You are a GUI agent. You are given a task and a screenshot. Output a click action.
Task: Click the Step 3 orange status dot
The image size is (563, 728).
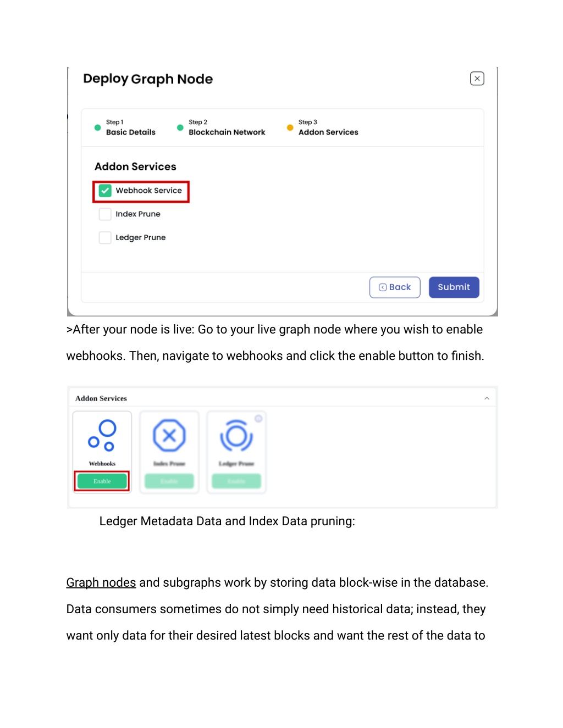point(290,127)
